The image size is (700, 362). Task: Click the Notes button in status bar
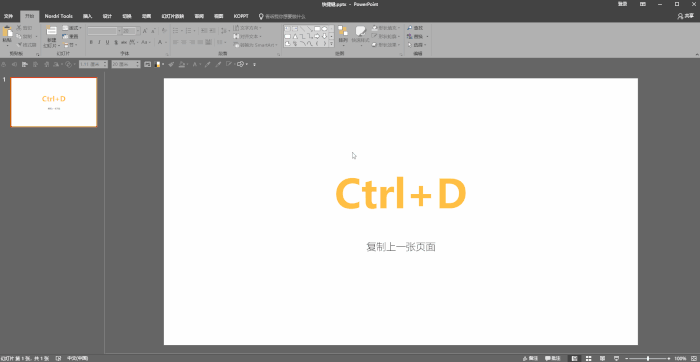(530, 358)
